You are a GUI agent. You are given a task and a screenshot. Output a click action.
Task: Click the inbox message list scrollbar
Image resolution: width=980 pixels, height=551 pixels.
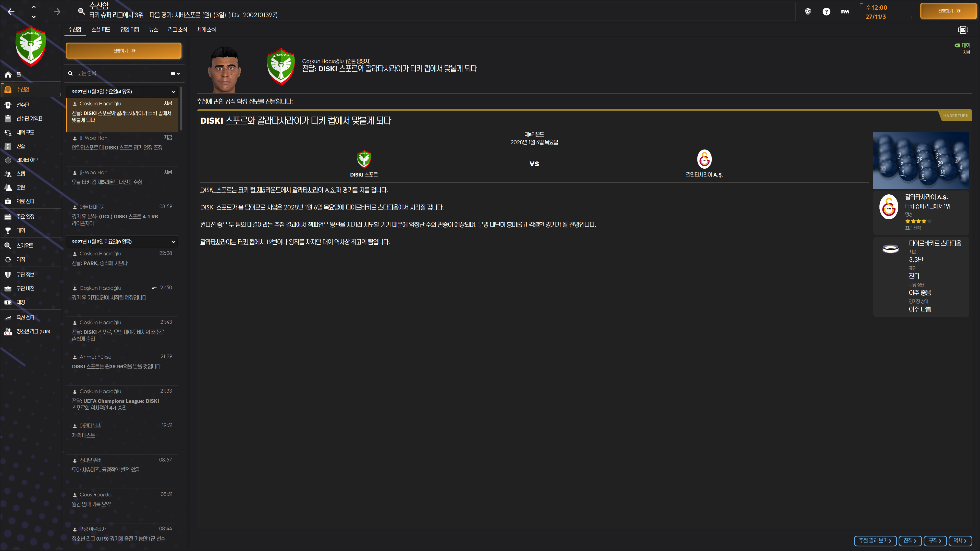(x=181, y=108)
